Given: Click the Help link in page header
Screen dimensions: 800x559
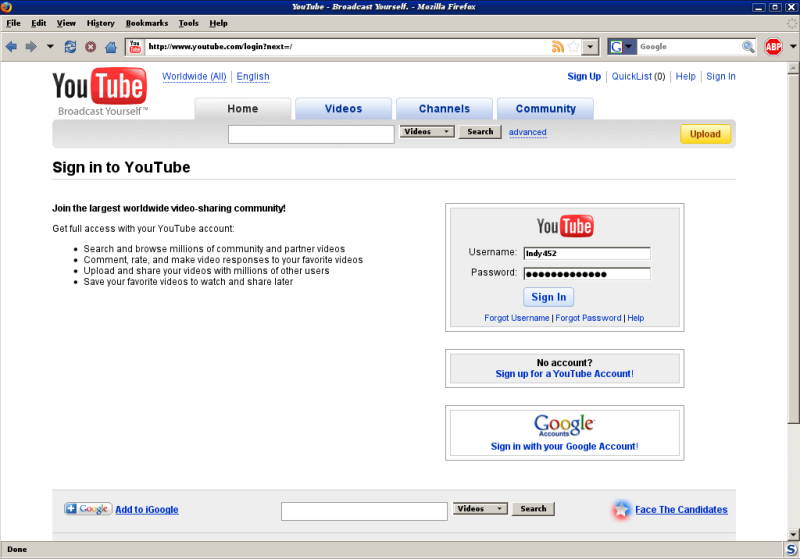Looking at the screenshot, I should [685, 77].
